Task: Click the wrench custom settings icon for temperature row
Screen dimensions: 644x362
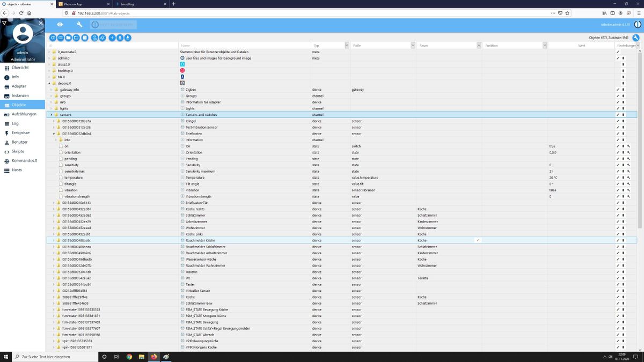Action: (628, 178)
